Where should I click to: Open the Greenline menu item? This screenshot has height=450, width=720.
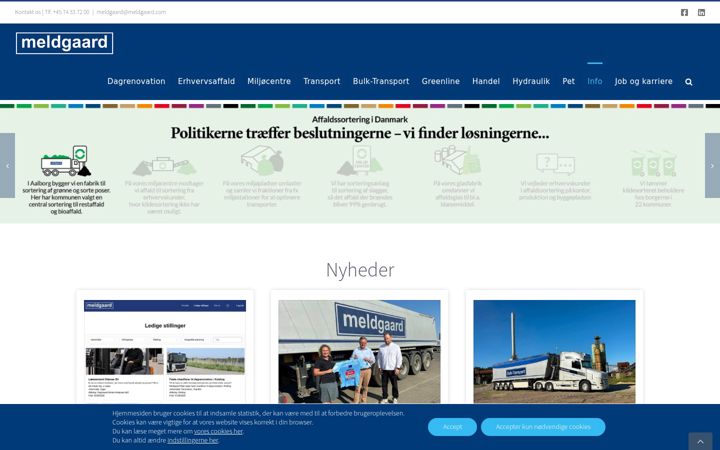441,81
